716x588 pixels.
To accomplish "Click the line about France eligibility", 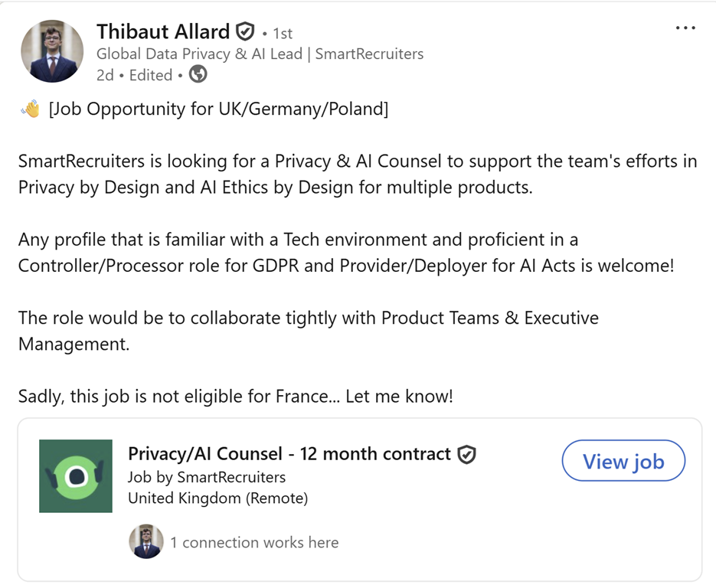I will pyautogui.click(x=235, y=397).
